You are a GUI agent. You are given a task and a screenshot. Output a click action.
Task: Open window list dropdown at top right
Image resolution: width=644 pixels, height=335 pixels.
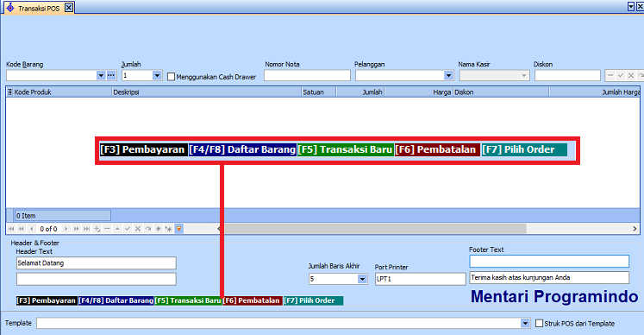[631, 7]
